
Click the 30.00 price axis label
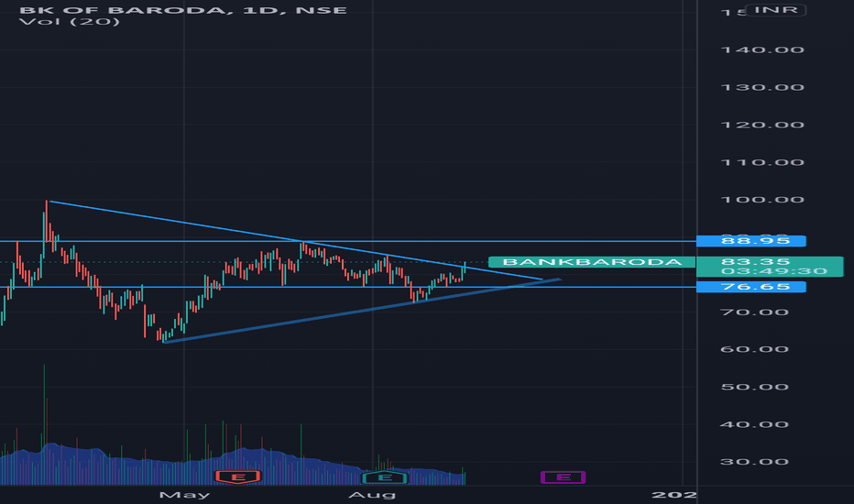coord(755,462)
